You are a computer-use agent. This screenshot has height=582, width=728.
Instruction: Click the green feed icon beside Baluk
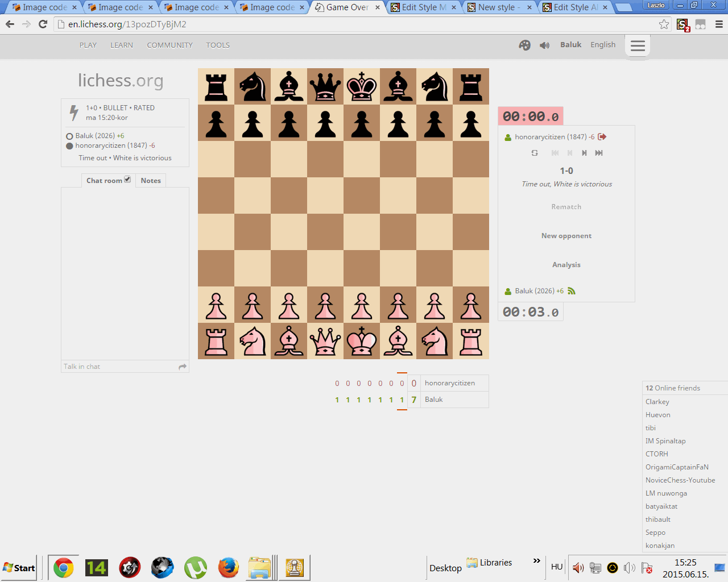(572, 291)
